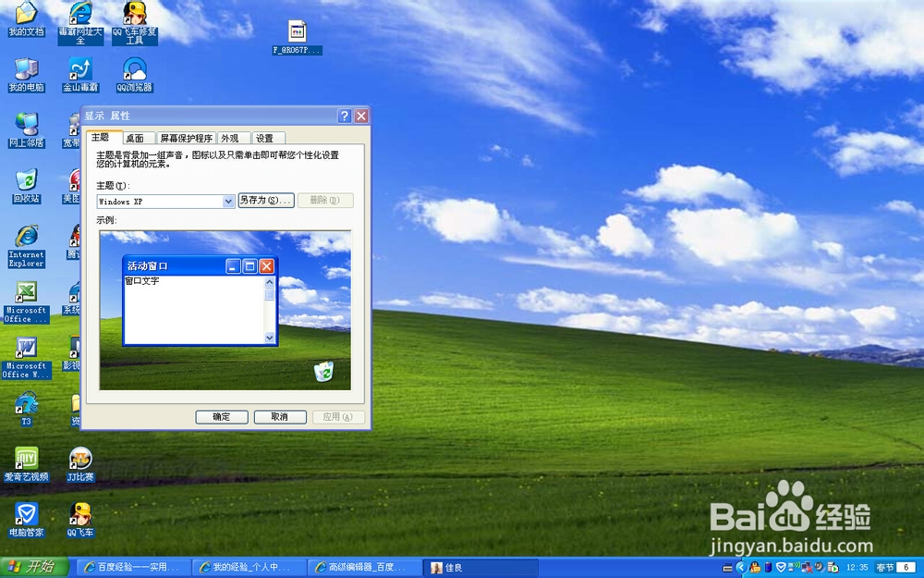Launch QQ浏览器 desktop shortcut
This screenshot has width=924, height=578.
[134, 75]
